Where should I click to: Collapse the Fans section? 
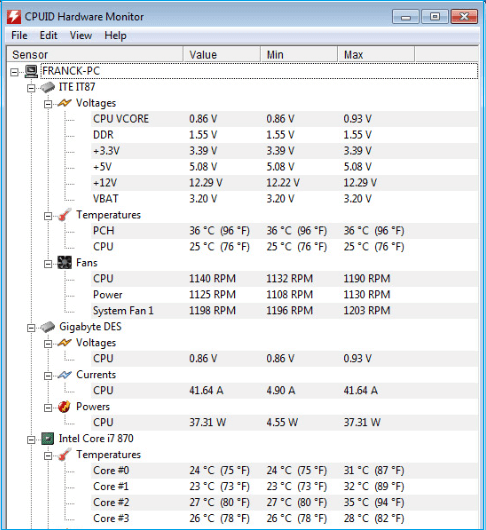48,264
